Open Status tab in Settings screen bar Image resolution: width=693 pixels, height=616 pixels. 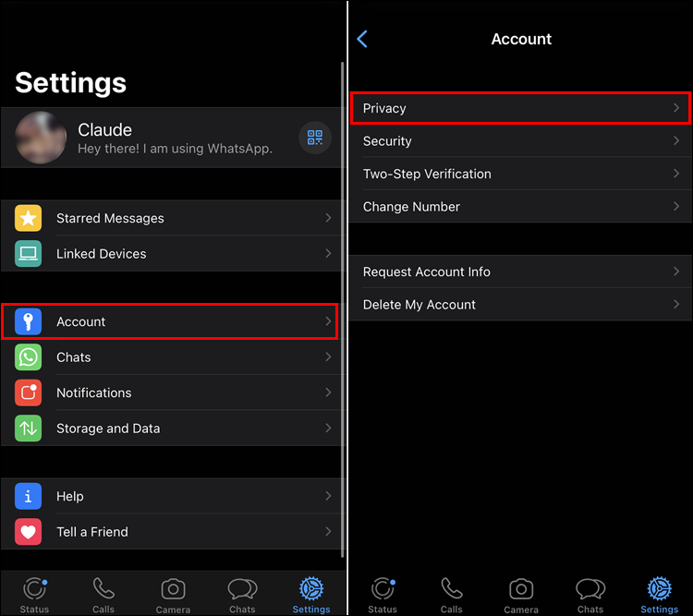[x=34, y=595]
